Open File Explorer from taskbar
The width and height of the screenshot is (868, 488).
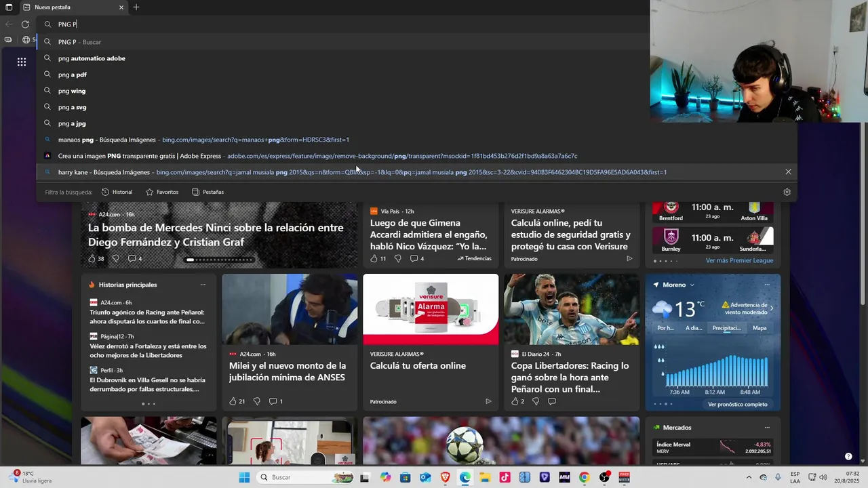pos(485,477)
